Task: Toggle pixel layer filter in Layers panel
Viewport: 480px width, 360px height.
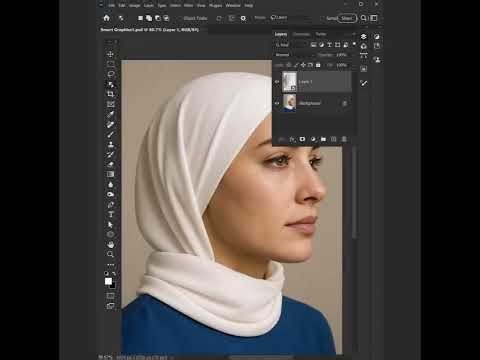Action: [x=313, y=45]
